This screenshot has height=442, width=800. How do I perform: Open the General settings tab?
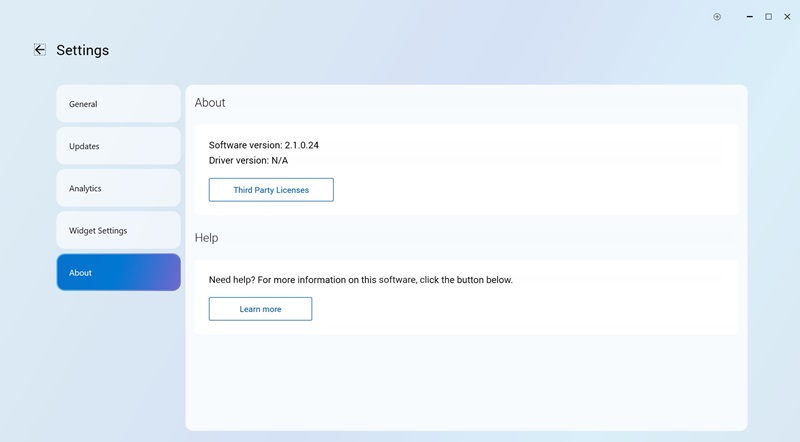click(x=118, y=104)
